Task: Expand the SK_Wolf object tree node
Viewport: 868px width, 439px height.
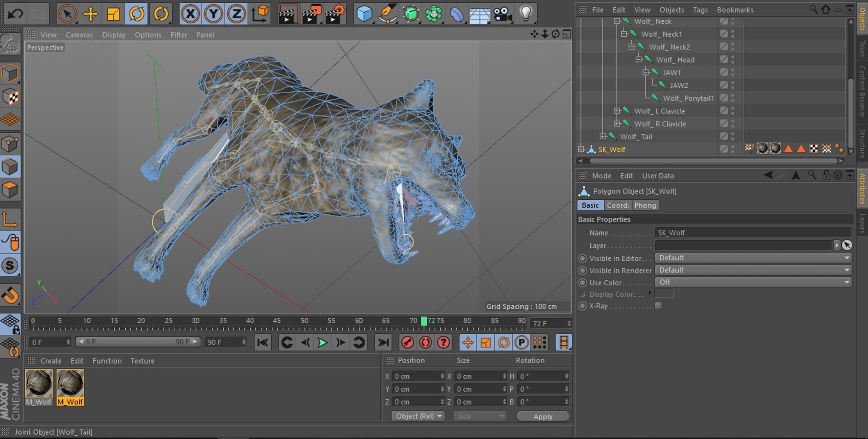Action: pos(581,149)
